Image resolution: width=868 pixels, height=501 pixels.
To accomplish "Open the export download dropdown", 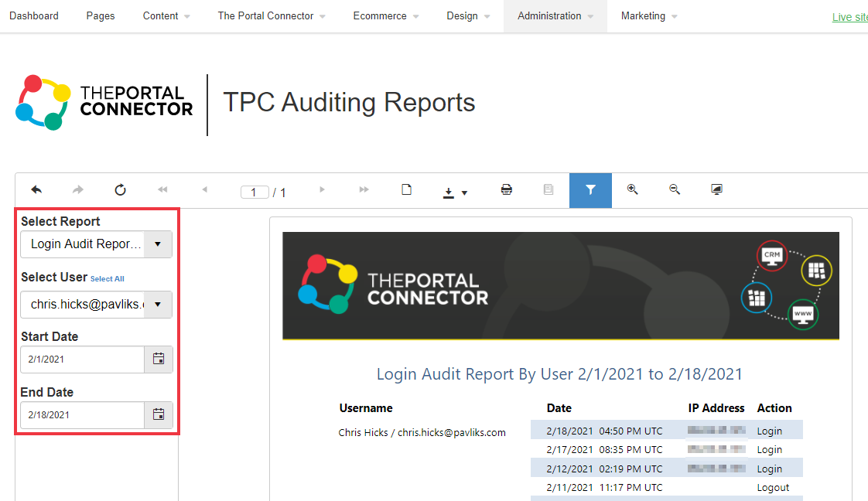I will click(455, 193).
